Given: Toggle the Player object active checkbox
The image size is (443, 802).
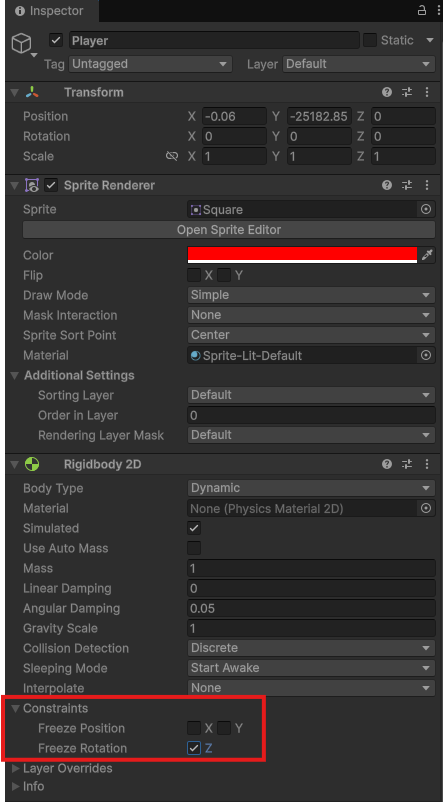Looking at the screenshot, I should pos(56,40).
